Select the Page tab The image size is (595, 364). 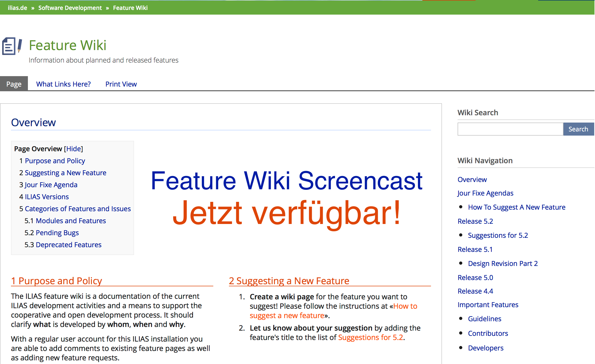coord(14,84)
